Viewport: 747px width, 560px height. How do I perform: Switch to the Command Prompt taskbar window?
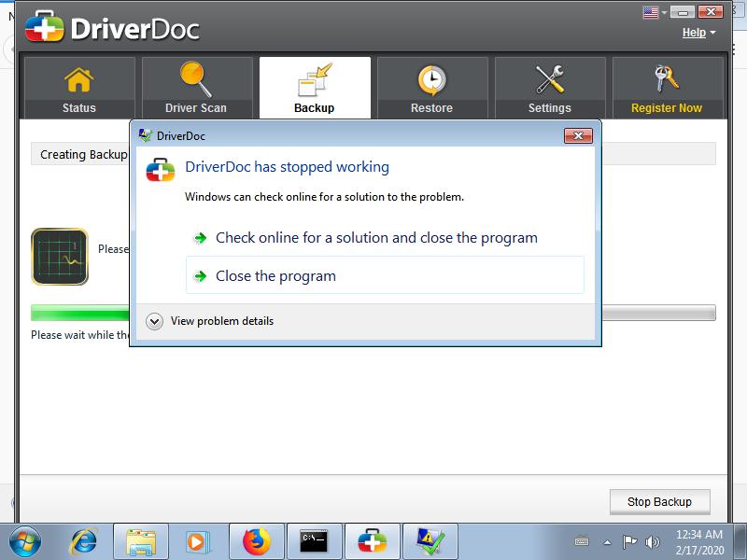315,542
